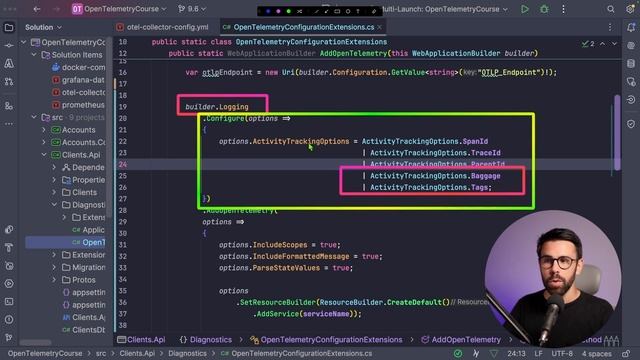
Task: Open the Commit tool window
Action: [9, 45]
